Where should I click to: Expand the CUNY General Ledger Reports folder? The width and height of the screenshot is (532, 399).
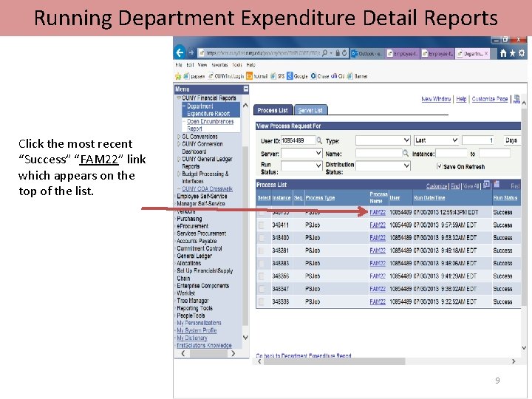[179, 159]
